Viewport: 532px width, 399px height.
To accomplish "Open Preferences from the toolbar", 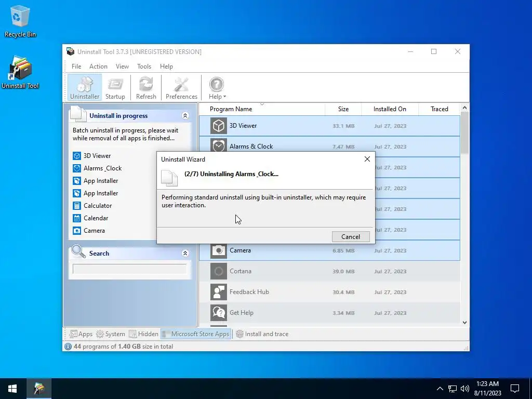I will pos(181,88).
